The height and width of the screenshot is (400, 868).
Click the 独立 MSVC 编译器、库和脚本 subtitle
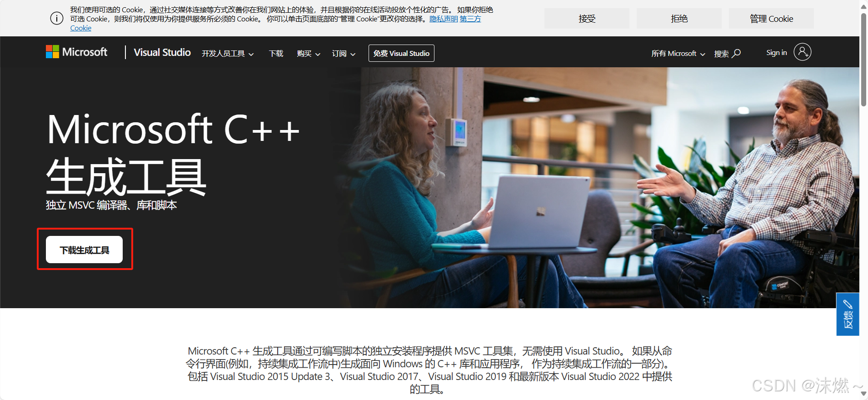(x=111, y=205)
